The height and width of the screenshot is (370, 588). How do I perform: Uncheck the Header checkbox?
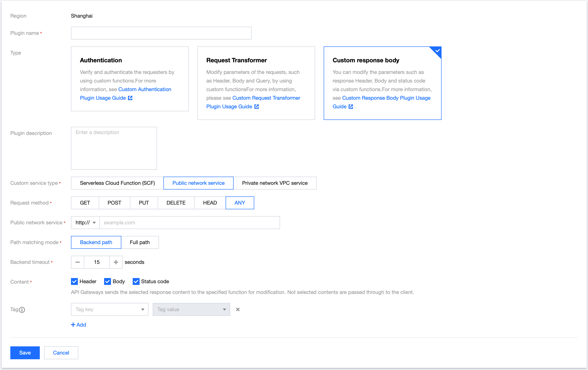coord(74,281)
